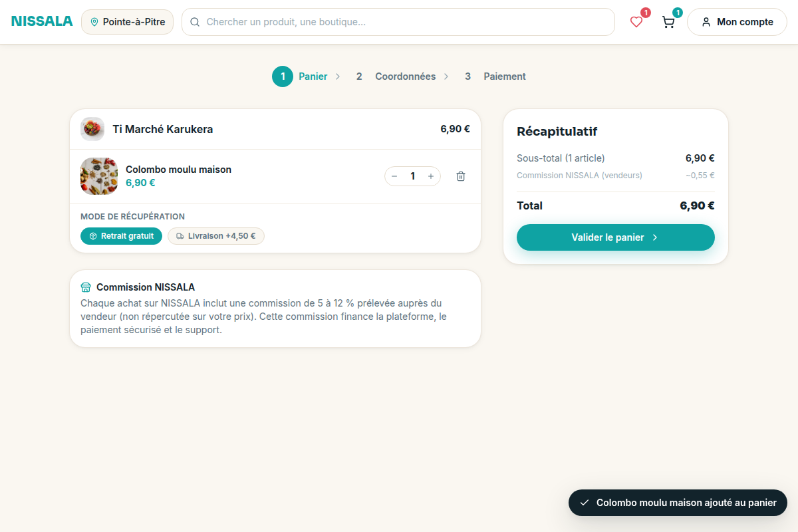Click the ~0,55 € commission amount
This screenshot has height=532, width=798.
click(700, 176)
